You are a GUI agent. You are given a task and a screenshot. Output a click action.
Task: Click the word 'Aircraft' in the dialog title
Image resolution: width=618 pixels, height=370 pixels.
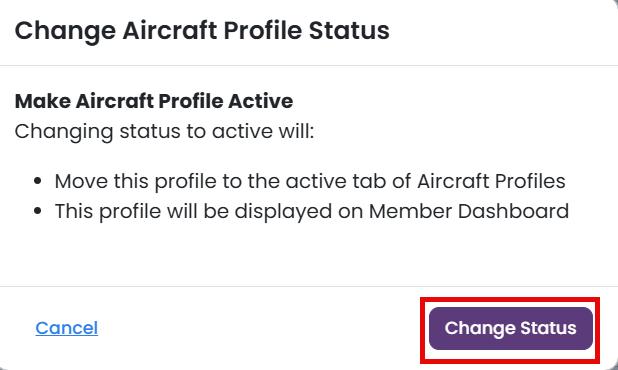(x=170, y=31)
